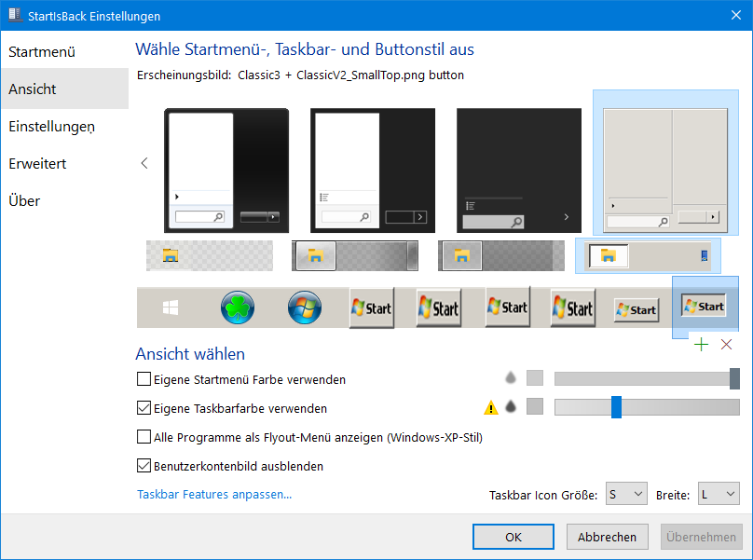753x560 pixels.
Task: Open Taskbar Features anpassen link
Action: pos(214,494)
